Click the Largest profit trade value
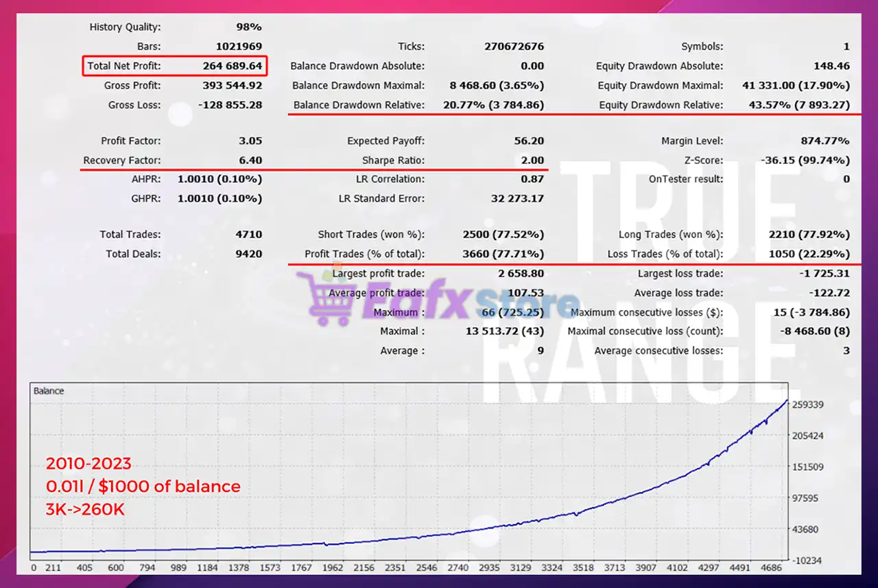878x588 pixels. click(521, 273)
